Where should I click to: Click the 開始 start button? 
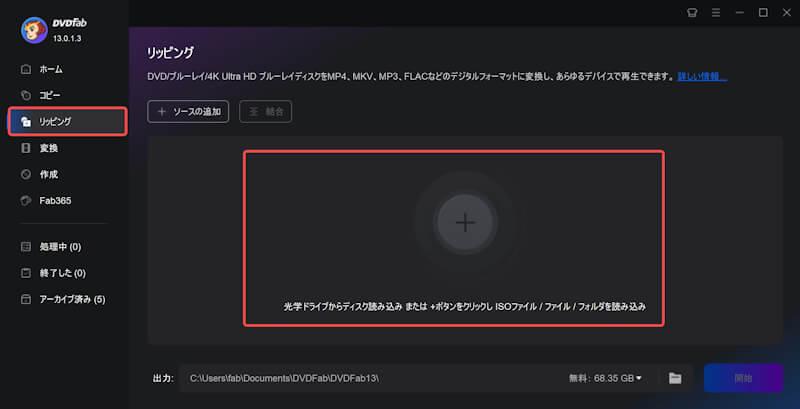(743, 378)
